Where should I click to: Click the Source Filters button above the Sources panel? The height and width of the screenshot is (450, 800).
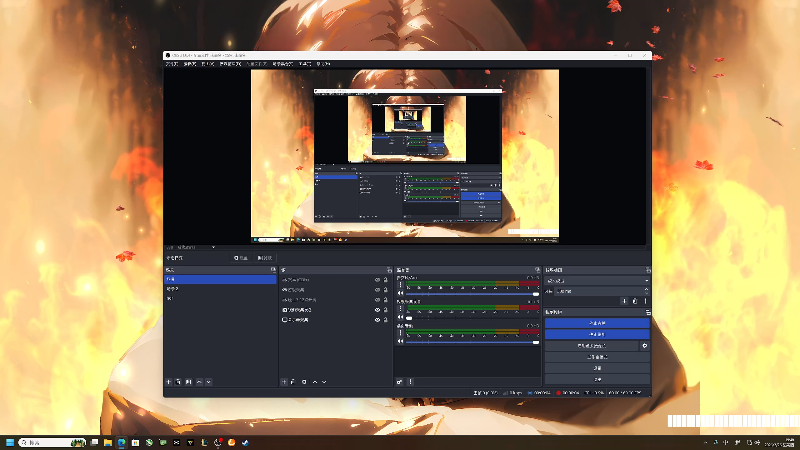[264, 258]
